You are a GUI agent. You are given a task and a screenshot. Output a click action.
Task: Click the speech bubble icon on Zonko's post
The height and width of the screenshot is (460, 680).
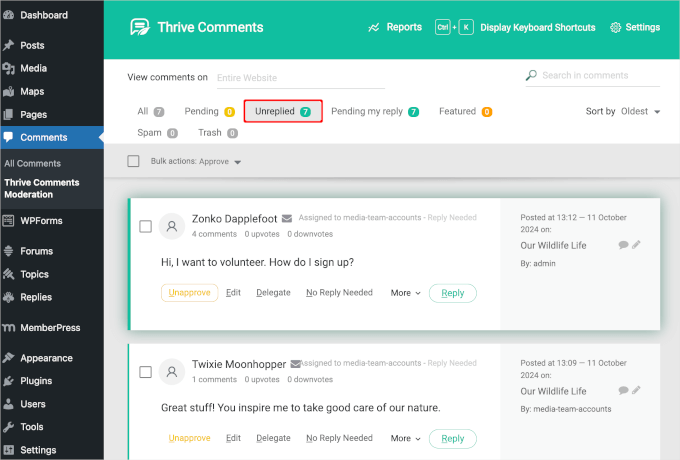coord(623,245)
